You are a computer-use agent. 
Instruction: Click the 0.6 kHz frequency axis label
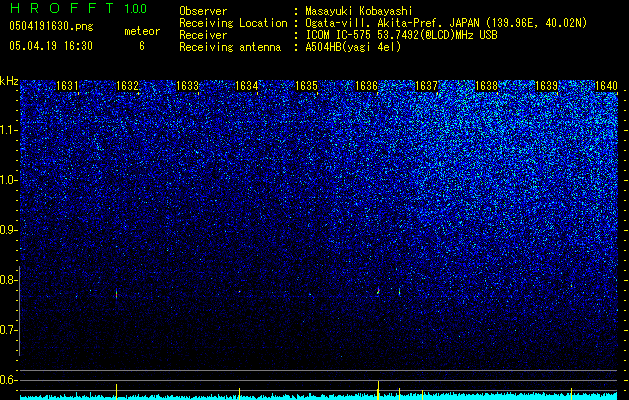9,380
